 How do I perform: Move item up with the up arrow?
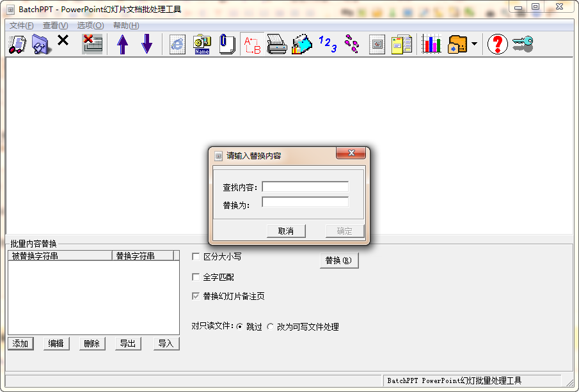pos(123,44)
